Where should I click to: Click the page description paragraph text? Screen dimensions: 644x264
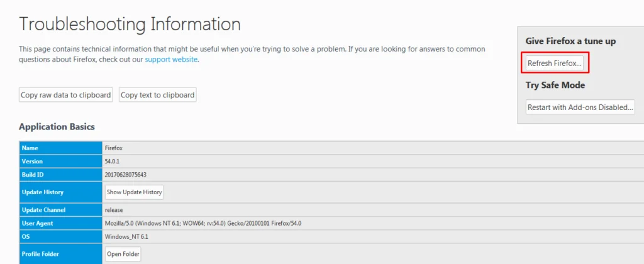tap(252, 54)
